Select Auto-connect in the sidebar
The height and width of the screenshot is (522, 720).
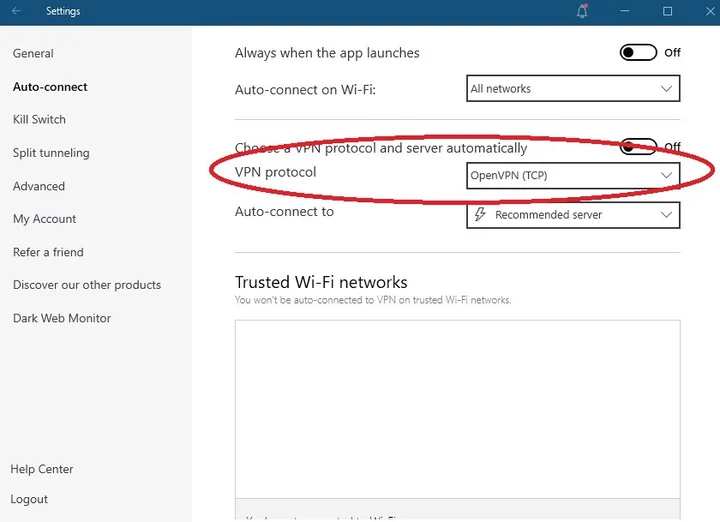pos(50,87)
